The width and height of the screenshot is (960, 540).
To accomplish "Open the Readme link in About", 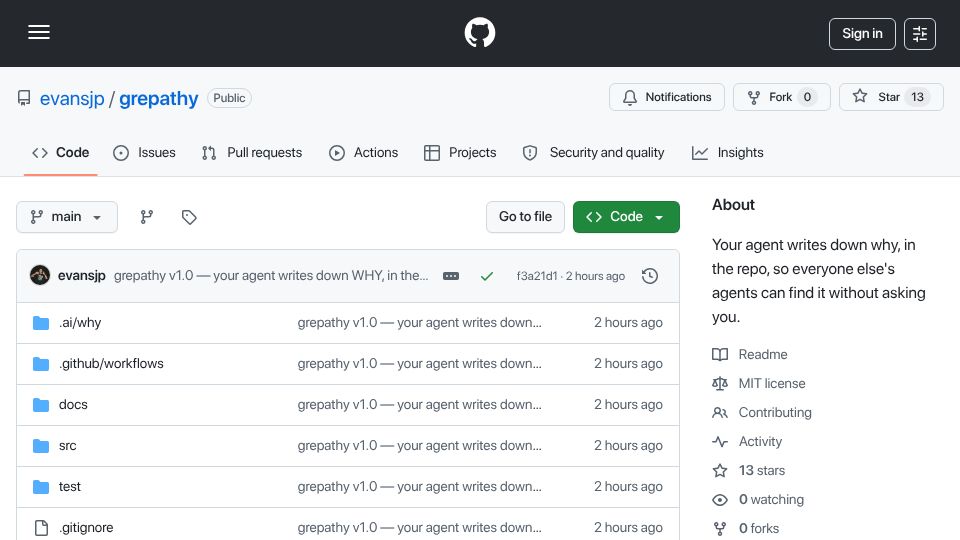I will (x=763, y=354).
